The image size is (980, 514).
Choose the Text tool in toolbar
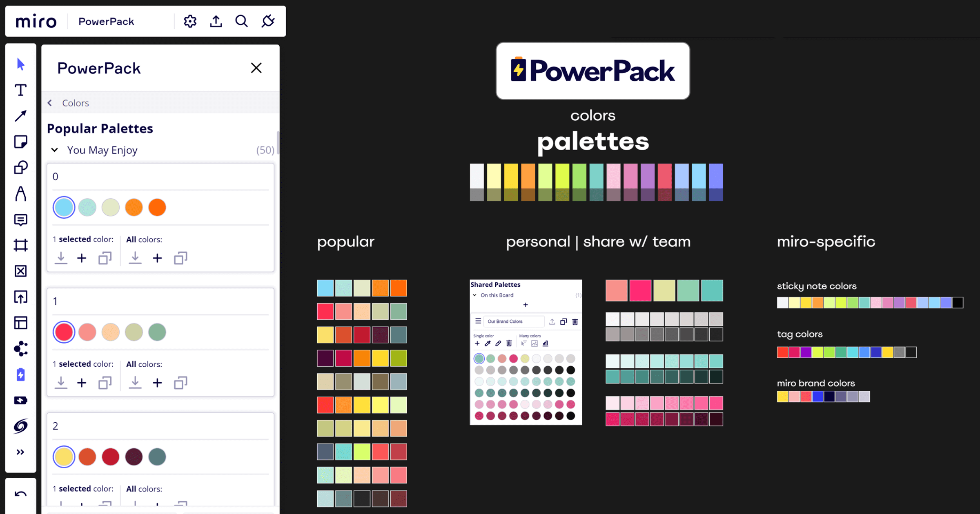[20, 90]
